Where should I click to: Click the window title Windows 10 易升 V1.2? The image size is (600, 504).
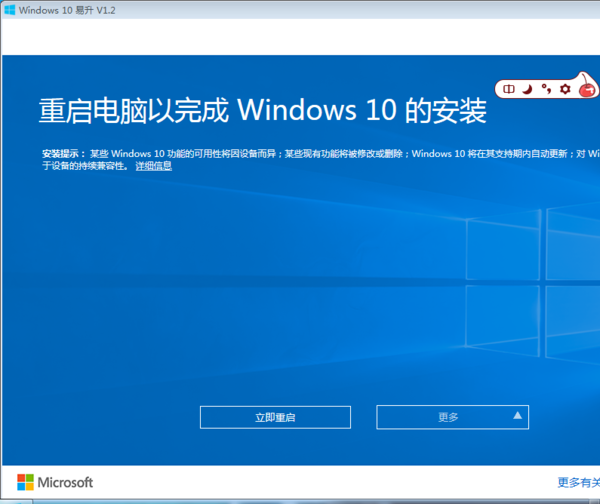tap(67, 10)
